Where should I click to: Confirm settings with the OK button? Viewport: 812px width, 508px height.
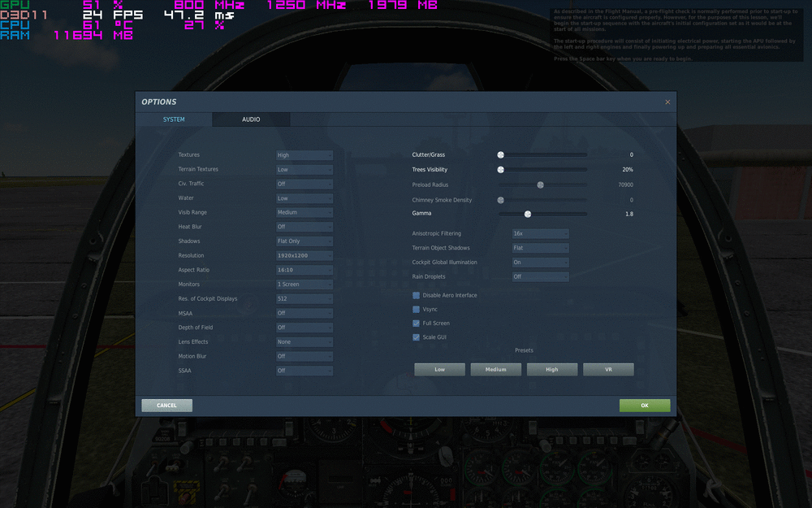[x=645, y=405]
